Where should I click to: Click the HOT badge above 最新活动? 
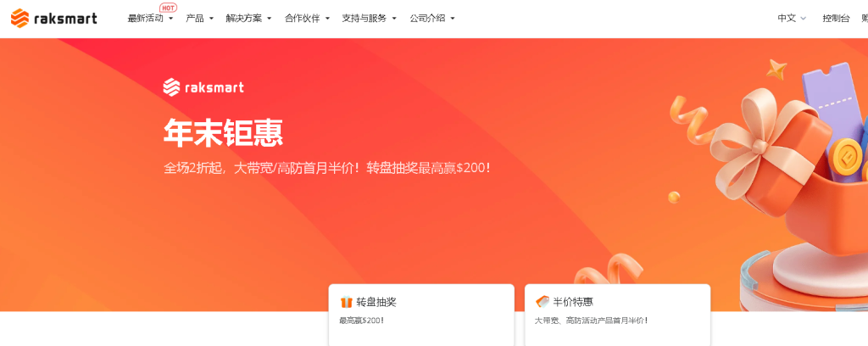click(x=168, y=8)
